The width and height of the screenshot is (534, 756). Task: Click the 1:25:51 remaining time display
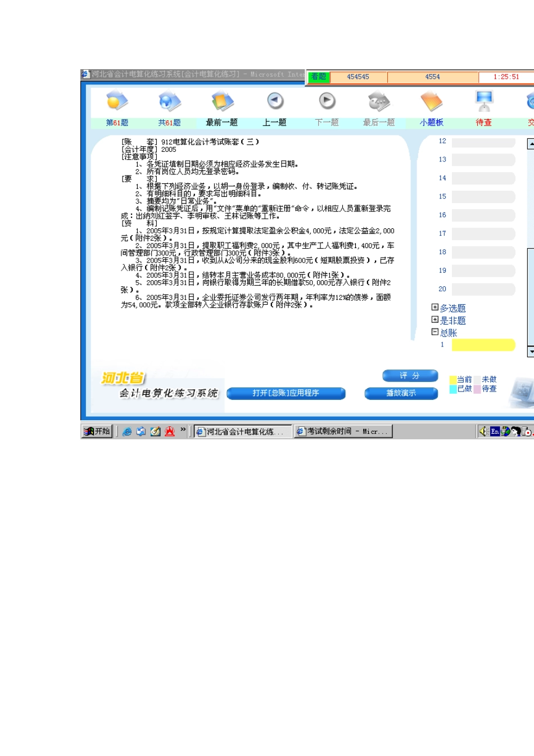coord(506,77)
